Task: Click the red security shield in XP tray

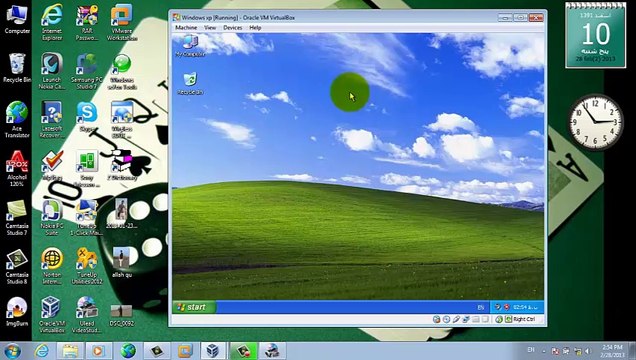Action: tap(506, 307)
